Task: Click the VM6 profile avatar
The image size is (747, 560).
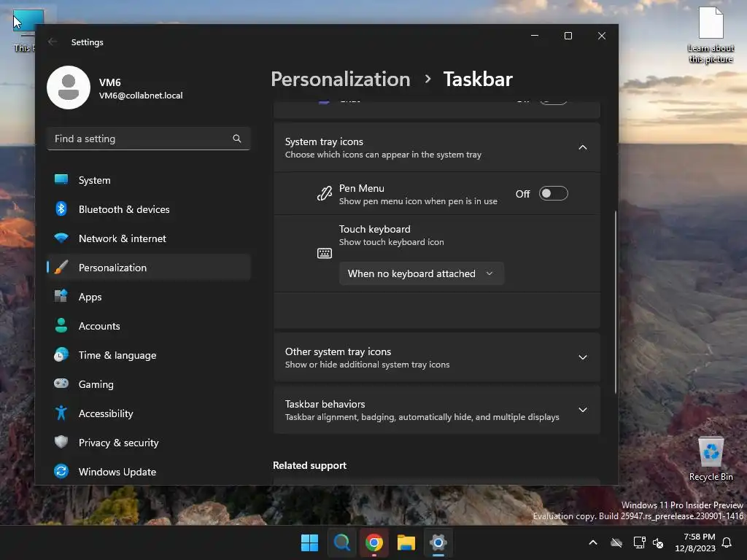Action: [x=69, y=87]
